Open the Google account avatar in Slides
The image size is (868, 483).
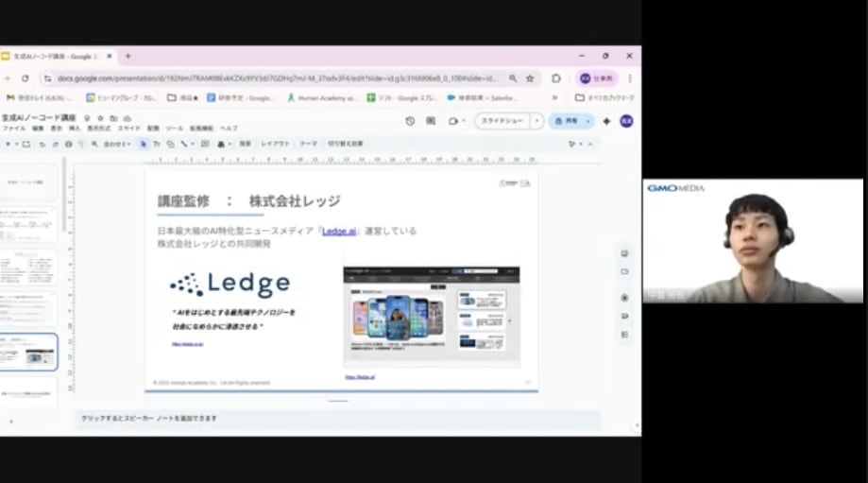[x=626, y=121]
